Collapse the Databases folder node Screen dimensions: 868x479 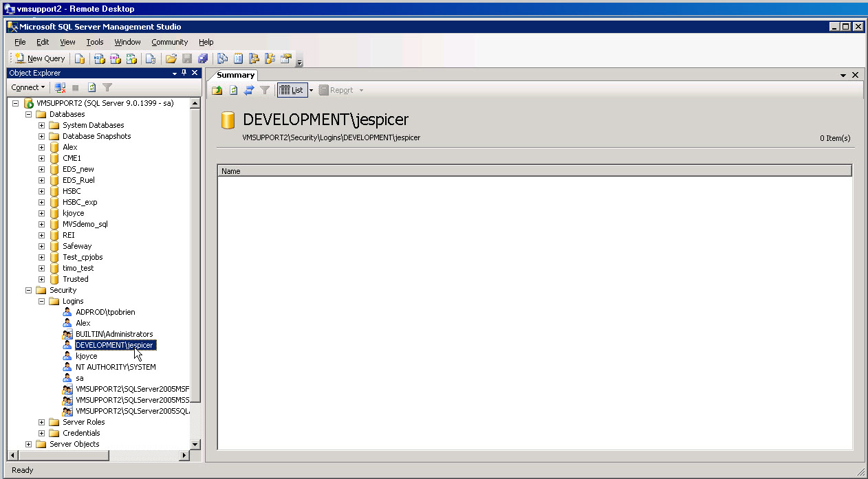(28, 114)
